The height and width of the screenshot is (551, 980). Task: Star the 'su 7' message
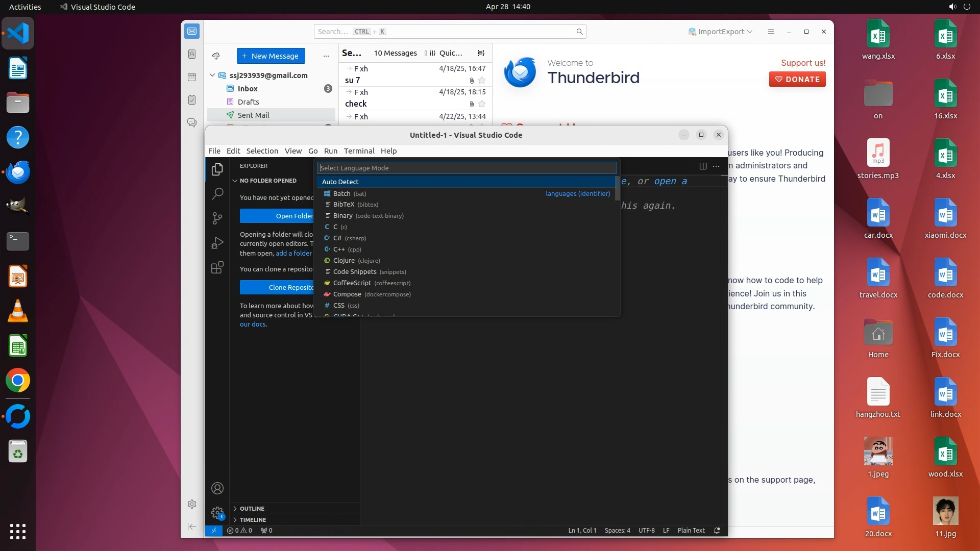click(482, 81)
